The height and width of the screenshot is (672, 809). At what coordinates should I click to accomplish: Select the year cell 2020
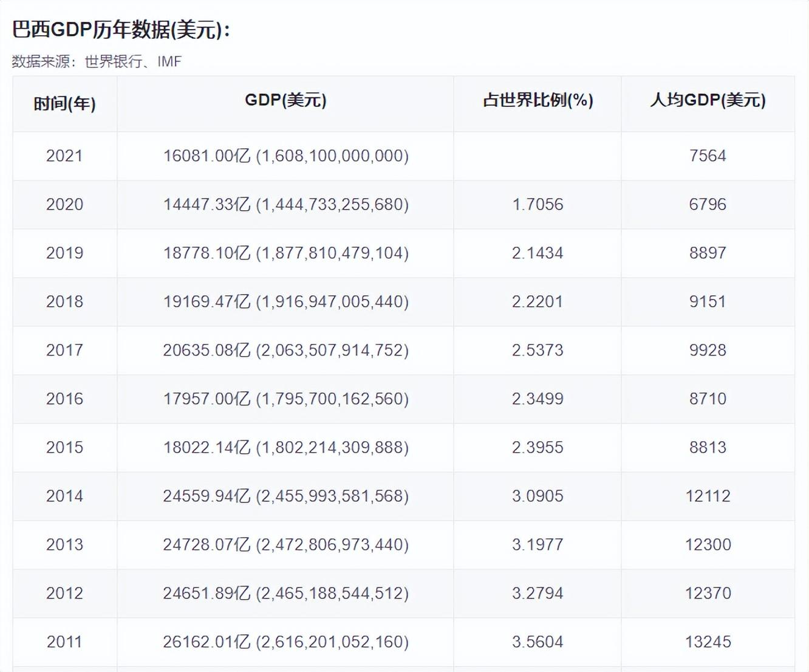[64, 204]
